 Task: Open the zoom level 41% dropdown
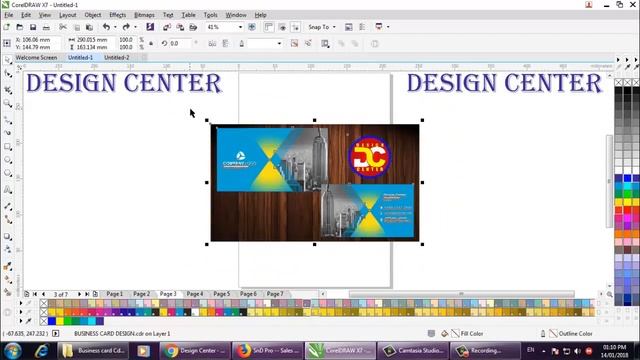240,27
